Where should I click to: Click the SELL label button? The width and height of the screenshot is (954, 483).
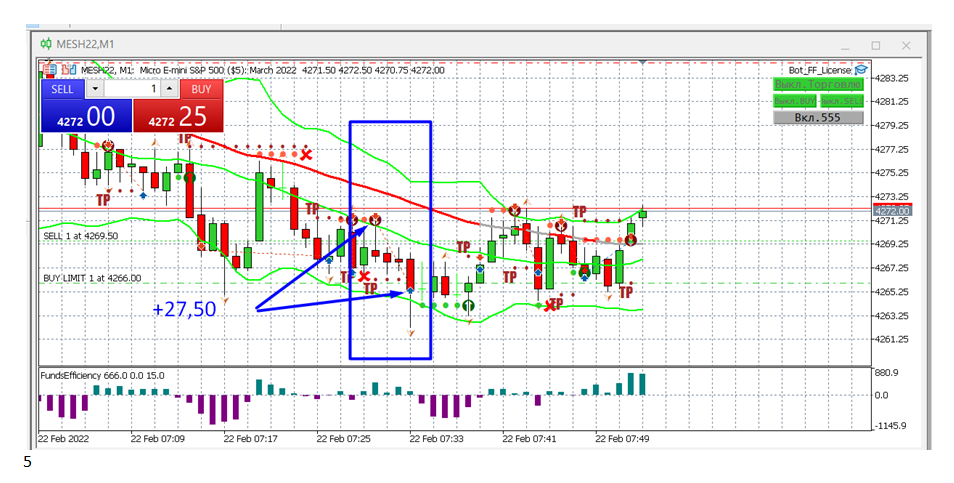pos(63,89)
